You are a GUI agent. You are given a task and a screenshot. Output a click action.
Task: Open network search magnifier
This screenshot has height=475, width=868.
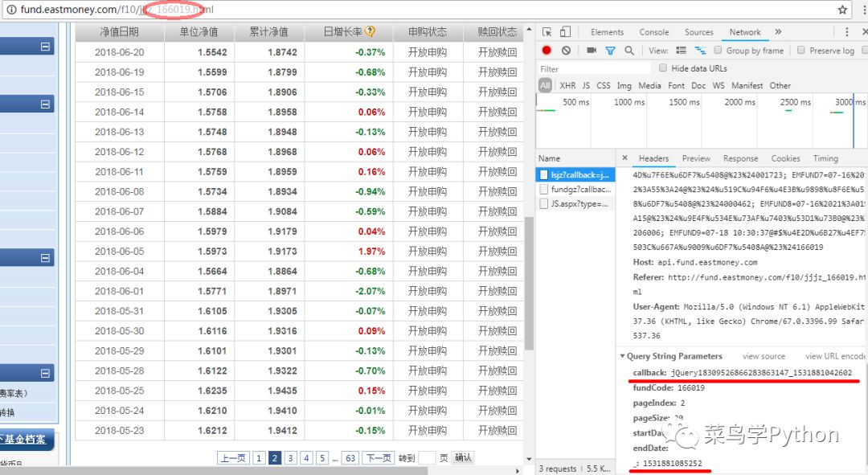(629, 51)
